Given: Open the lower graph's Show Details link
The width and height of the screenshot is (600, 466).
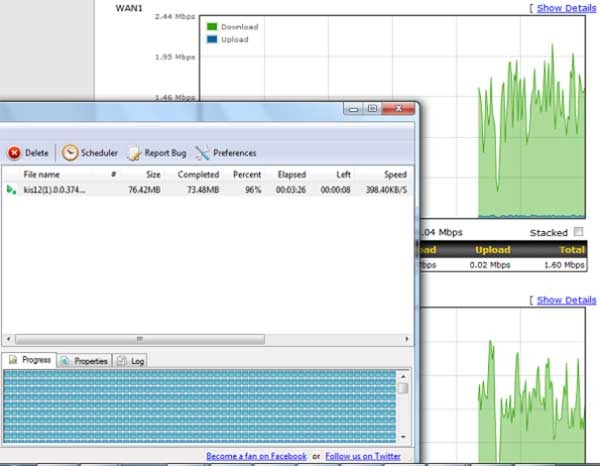Looking at the screenshot, I should pos(566,300).
